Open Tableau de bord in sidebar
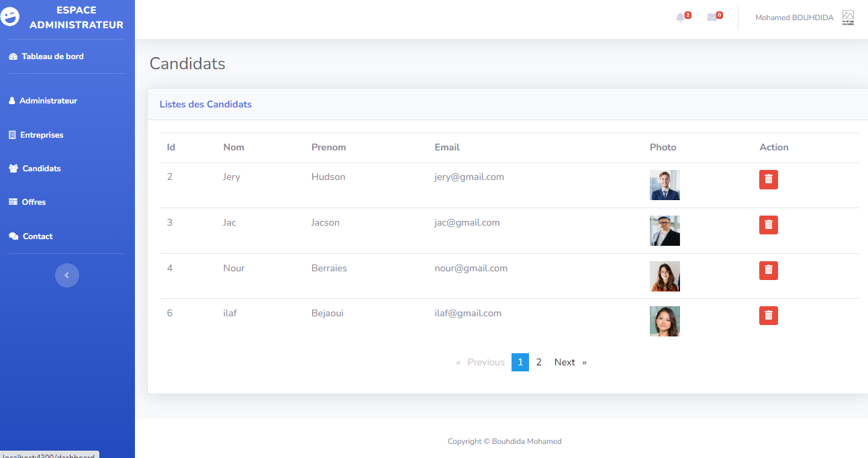The width and height of the screenshot is (868, 458). pyautogui.click(x=52, y=56)
